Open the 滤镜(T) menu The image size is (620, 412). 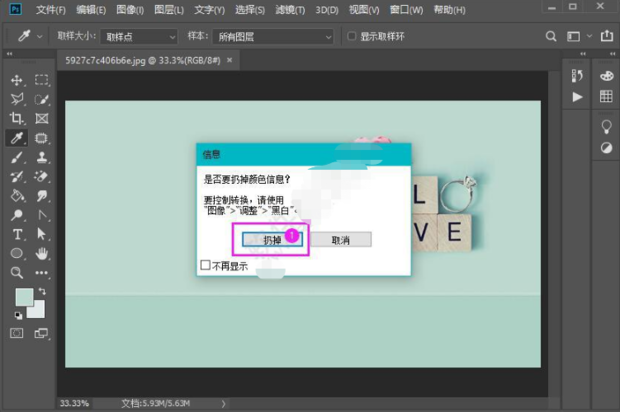(x=290, y=9)
